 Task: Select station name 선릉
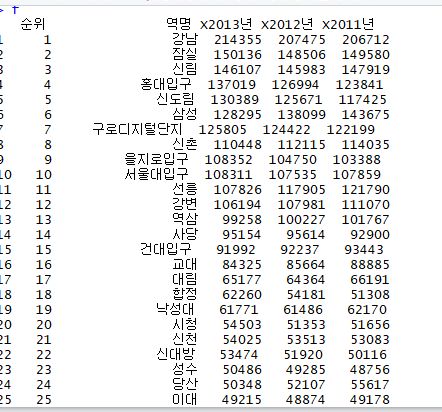[185, 189]
